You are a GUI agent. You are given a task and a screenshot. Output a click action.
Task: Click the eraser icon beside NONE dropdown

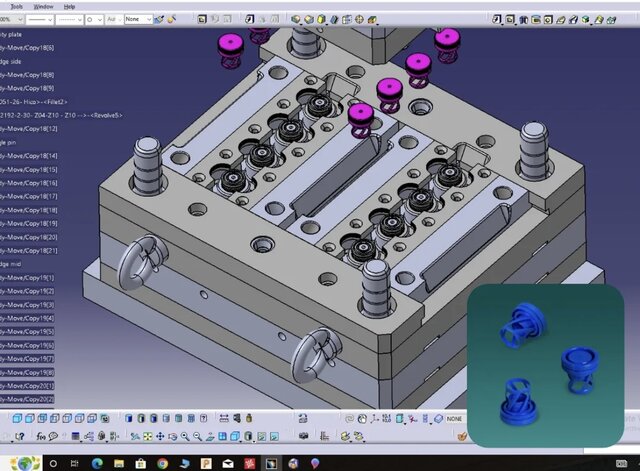click(x=437, y=419)
